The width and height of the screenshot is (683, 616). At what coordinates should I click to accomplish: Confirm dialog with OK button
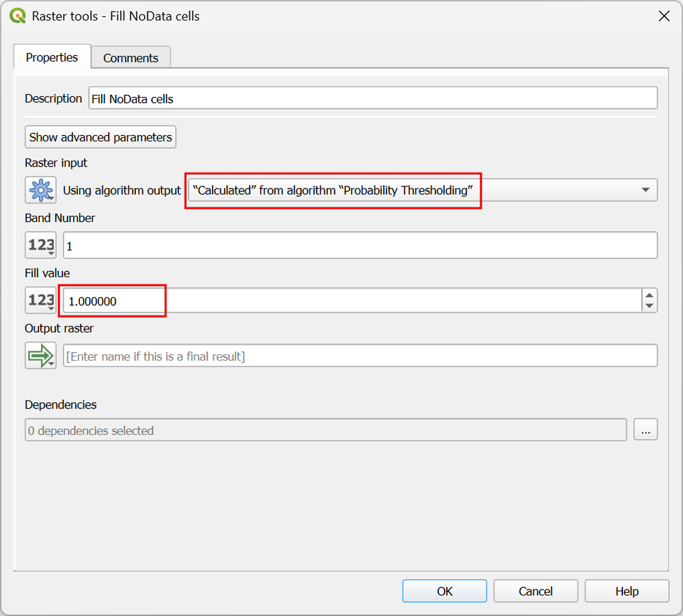point(445,591)
